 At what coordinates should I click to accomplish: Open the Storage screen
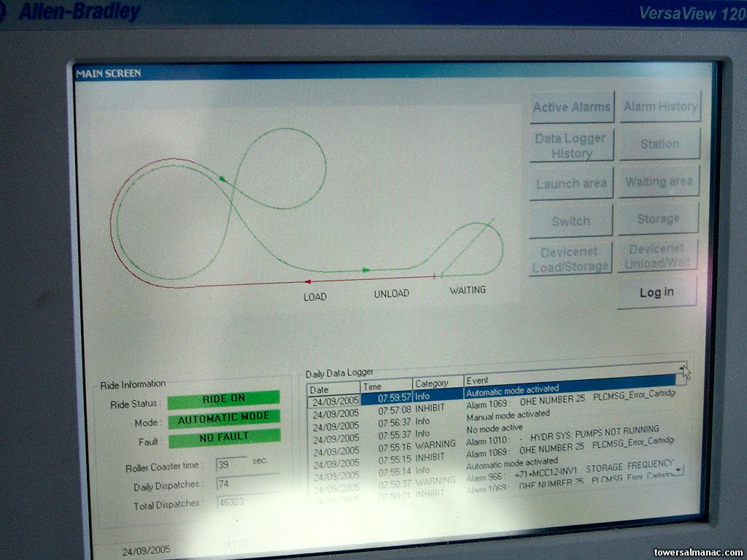[x=659, y=219]
